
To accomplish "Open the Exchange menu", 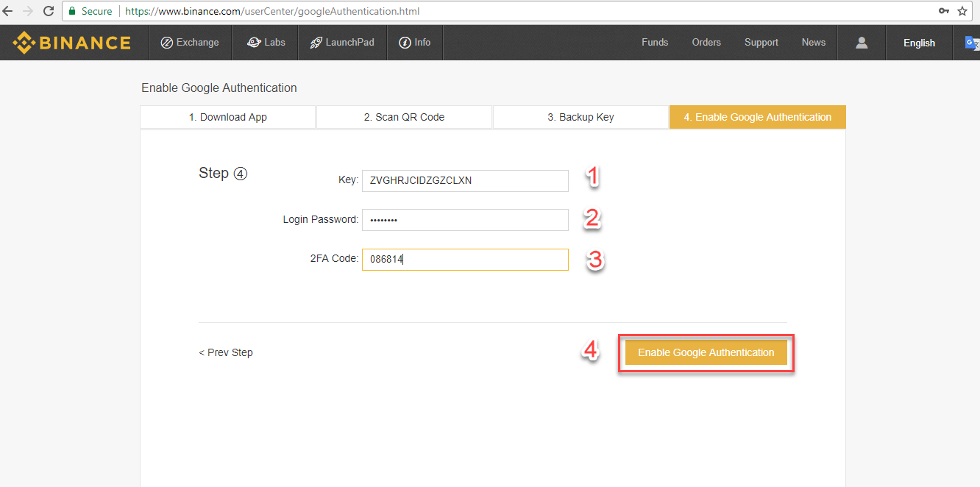I will (190, 43).
